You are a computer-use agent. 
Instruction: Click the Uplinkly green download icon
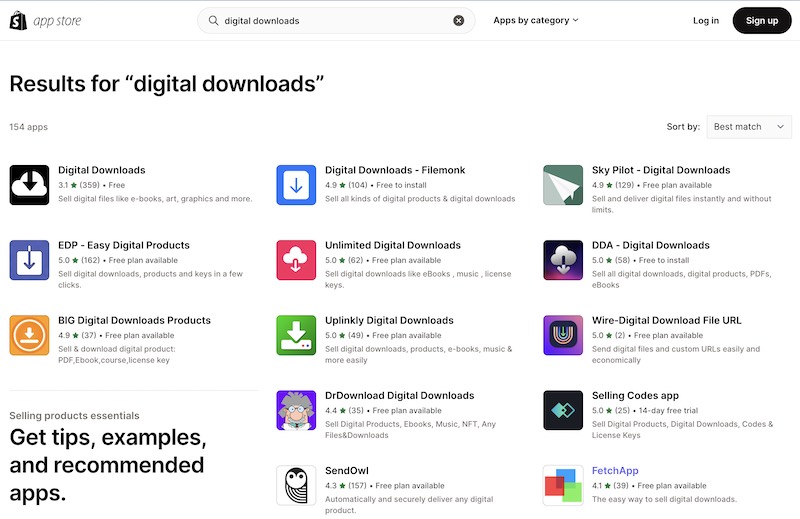coord(296,335)
